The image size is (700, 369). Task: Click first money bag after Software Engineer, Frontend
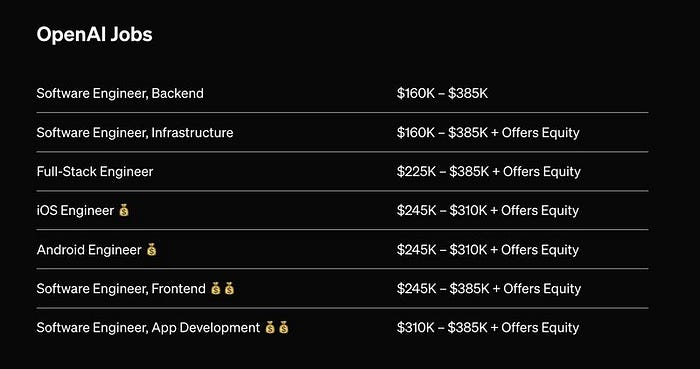216,289
